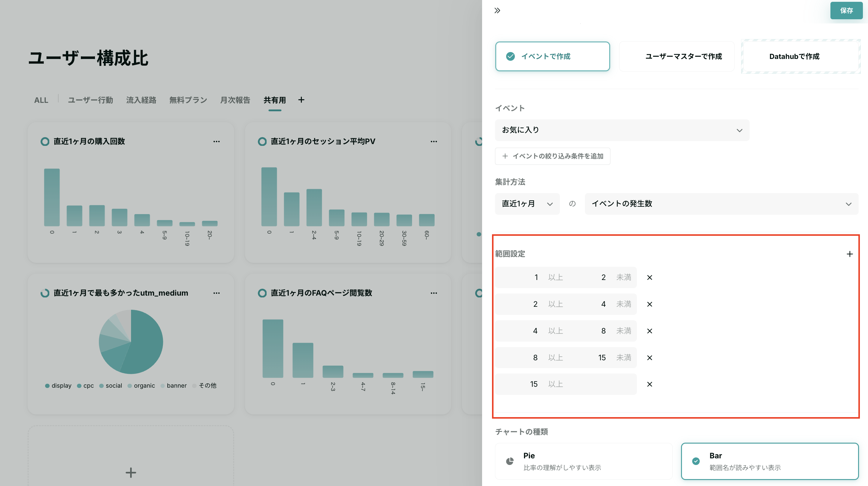868x486 pixels.
Task: Click the utm_medium pie chart
Action: point(131,342)
